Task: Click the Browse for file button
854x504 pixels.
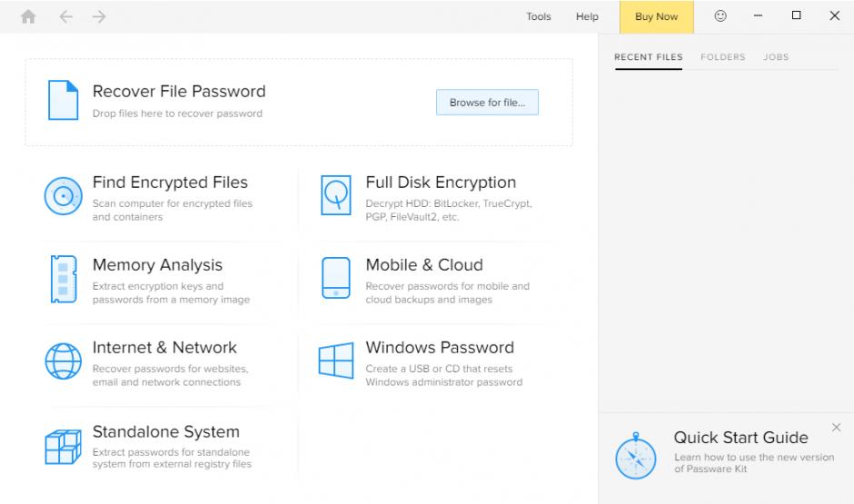Action: [487, 103]
